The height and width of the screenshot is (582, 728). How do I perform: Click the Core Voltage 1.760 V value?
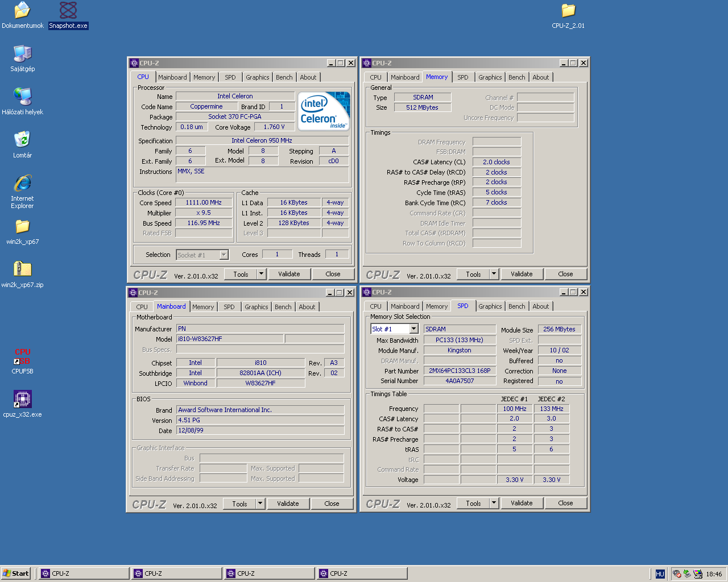coord(274,127)
